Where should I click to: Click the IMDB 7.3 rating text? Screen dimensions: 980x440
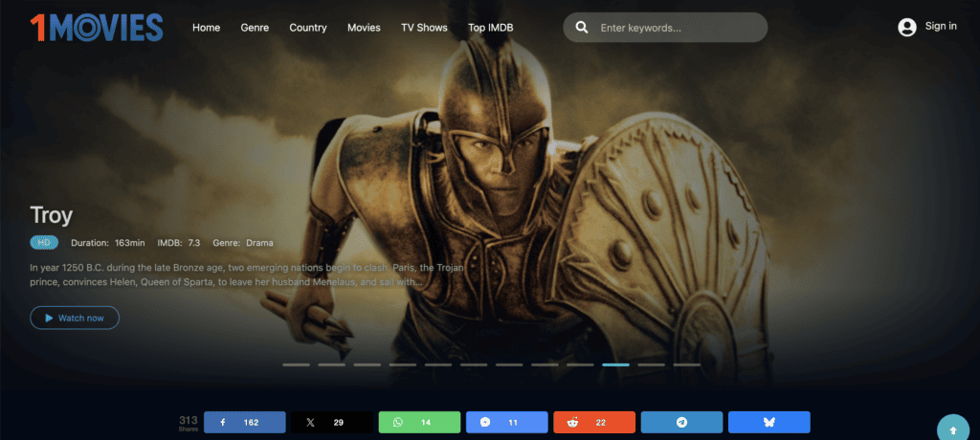tap(179, 243)
